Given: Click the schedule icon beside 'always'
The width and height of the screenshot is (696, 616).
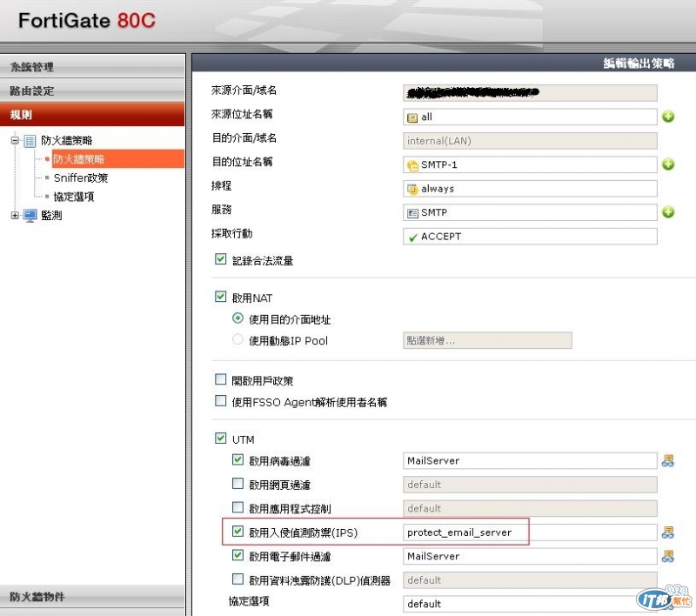Looking at the screenshot, I should [412, 189].
